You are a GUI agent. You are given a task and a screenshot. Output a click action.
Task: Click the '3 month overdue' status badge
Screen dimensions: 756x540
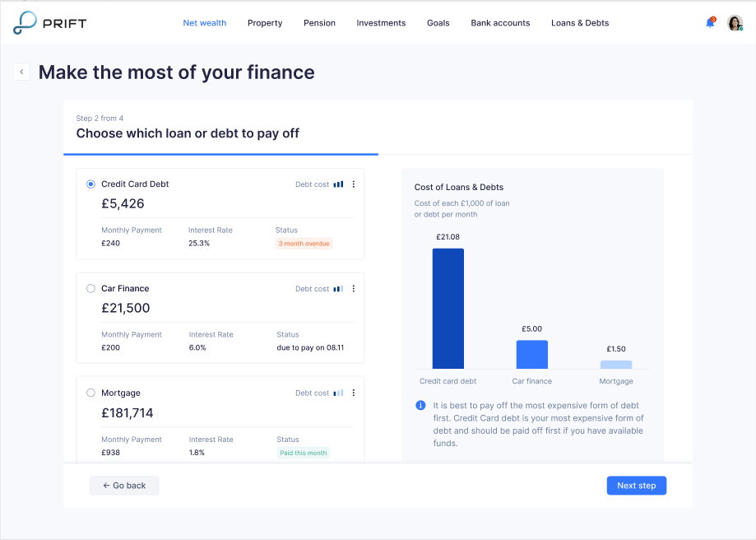304,243
